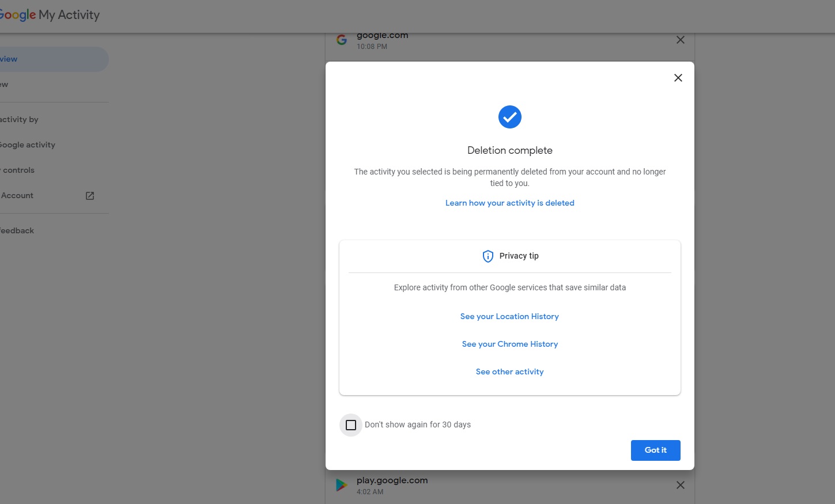Delete the google.com activity entry with X

pos(681,40)
